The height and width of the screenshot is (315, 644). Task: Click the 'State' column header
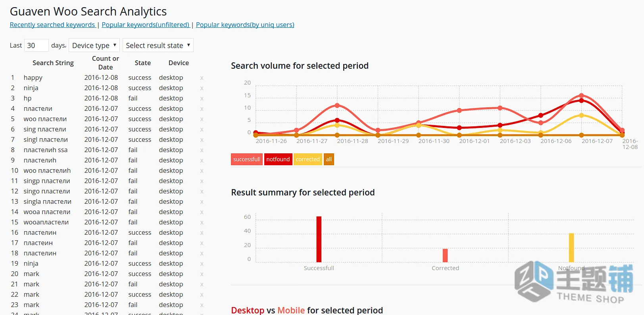point(143,63)
